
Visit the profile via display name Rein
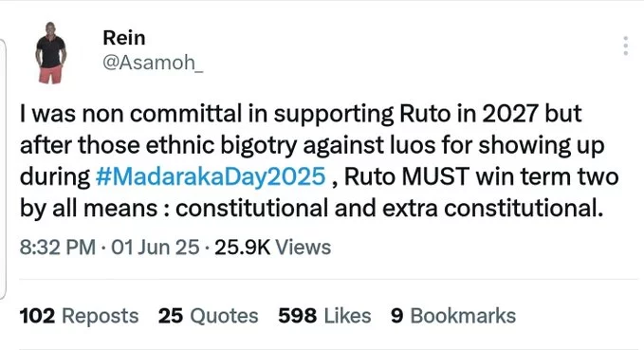point(124,38)
